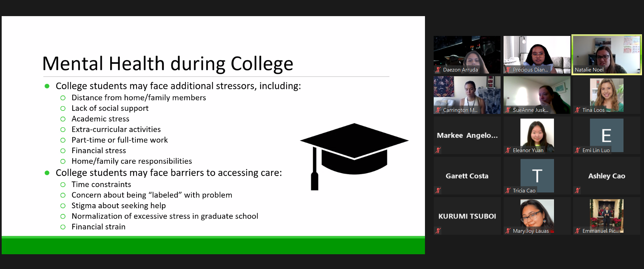Click the muted mic icon beside Precious Dian

[x=508, y=70]
